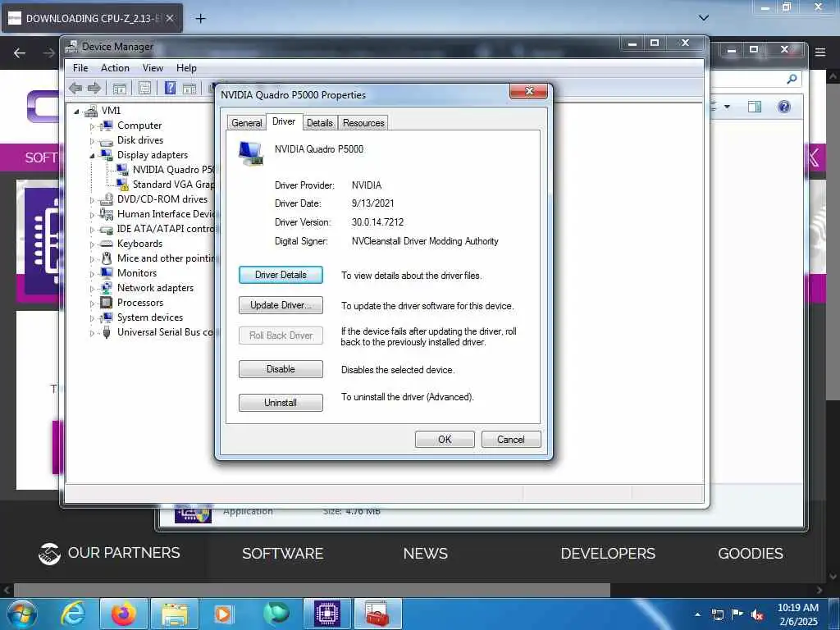Open Windows Explorer from the taskbar

[175, 614]
